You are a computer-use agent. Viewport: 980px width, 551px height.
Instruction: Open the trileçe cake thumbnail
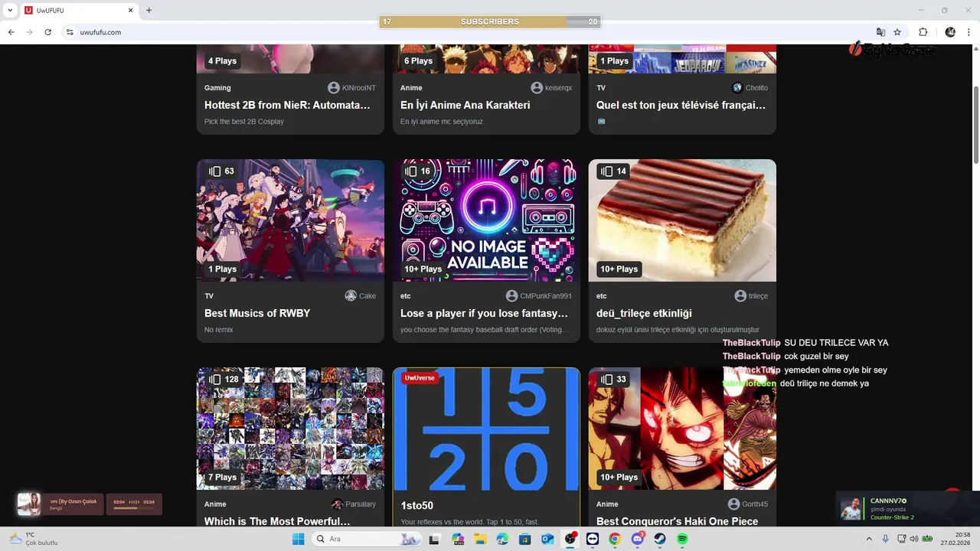click(682, 220)
